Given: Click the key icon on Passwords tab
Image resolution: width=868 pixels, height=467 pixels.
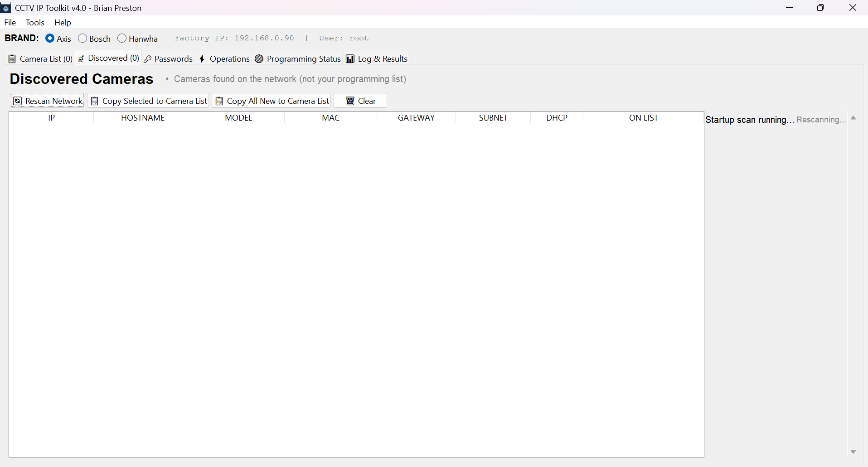Looking at the screenshot, I should tap(148, 59).
